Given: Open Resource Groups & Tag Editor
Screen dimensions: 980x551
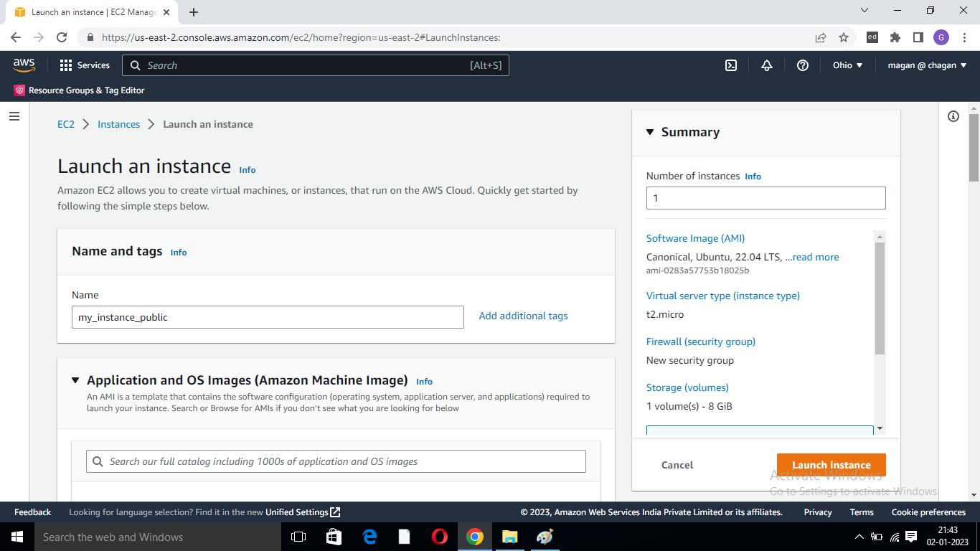Looking at the screenshot, I should [x=79, y=90].
